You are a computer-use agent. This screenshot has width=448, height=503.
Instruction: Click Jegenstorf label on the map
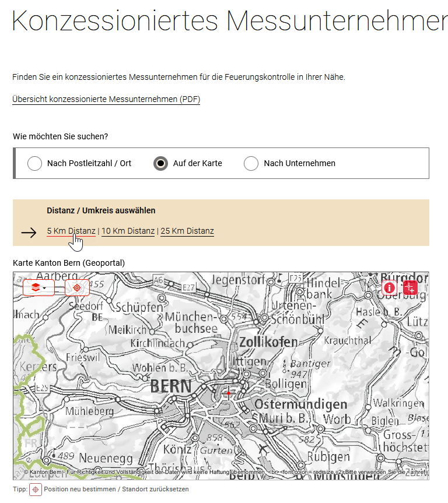(x=238, y=280)
